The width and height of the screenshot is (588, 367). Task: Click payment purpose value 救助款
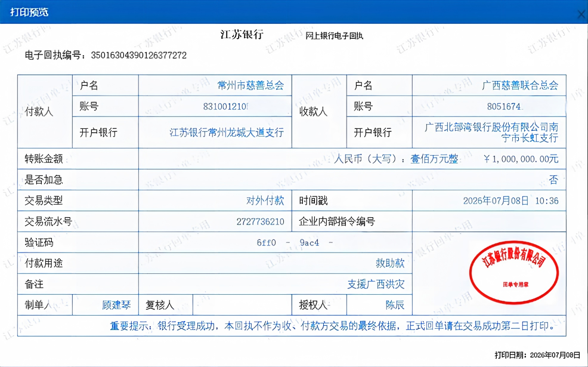click(391, 263)
